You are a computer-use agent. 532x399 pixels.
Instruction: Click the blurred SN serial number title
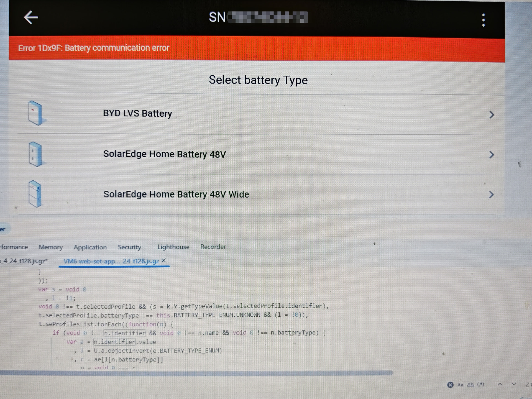point(258,17)
